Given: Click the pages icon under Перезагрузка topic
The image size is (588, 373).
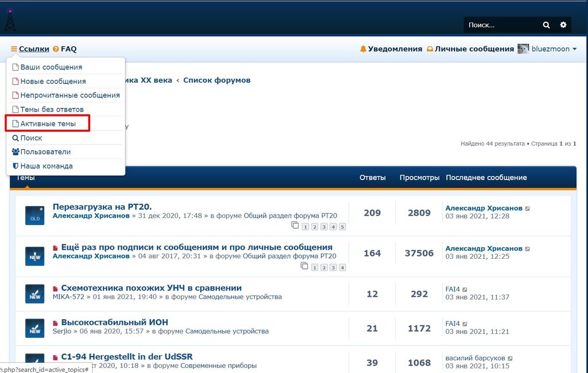Looking at the screenshot, I should pos(295,225).
